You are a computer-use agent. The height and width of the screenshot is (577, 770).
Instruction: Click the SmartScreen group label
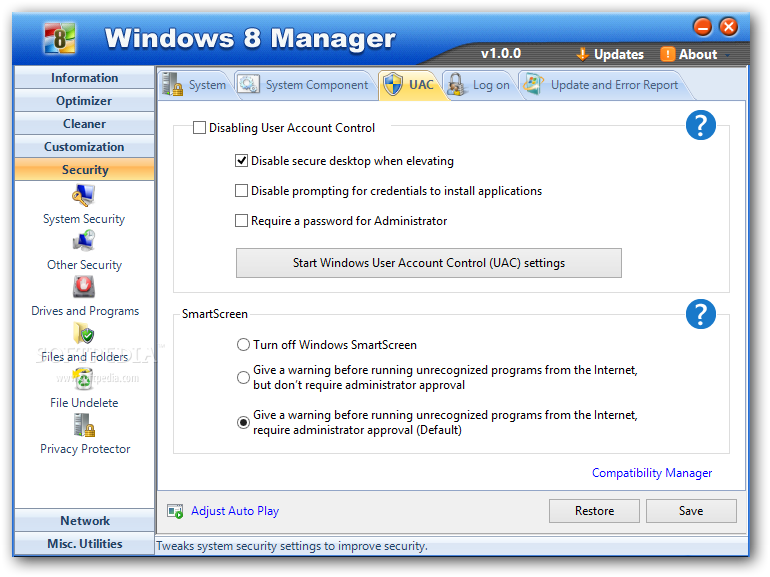coord(215,314)
